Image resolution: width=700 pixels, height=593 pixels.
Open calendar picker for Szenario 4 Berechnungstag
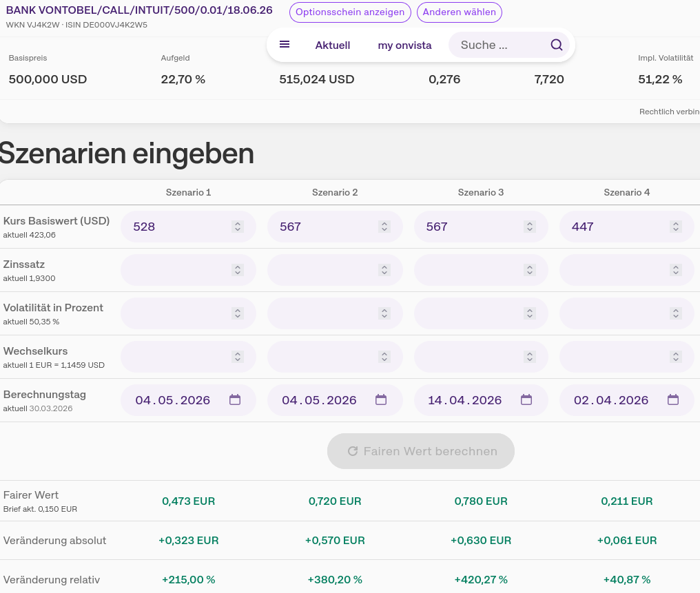pos(673,400)
